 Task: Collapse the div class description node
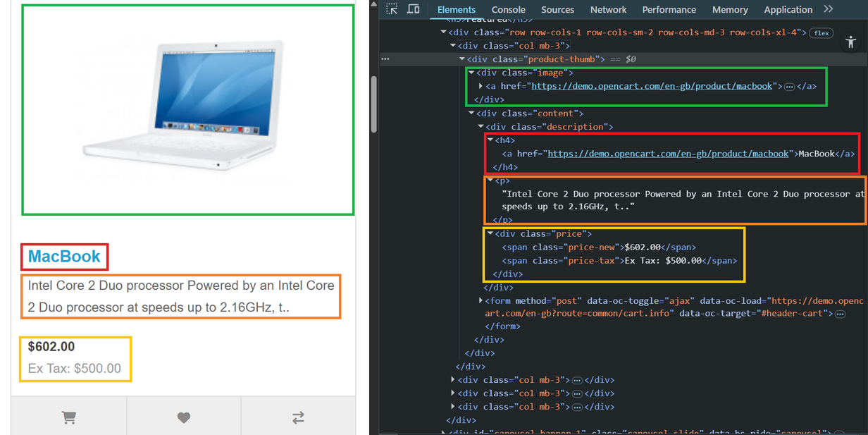481,127
